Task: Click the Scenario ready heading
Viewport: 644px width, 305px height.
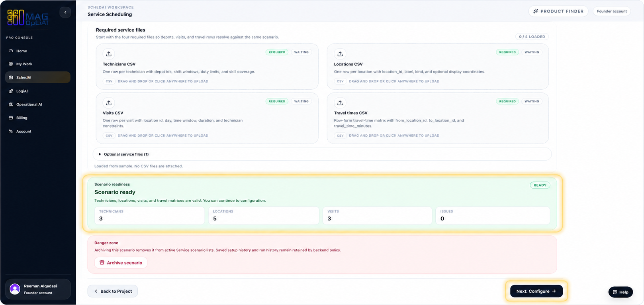Action: click(115, 192)
